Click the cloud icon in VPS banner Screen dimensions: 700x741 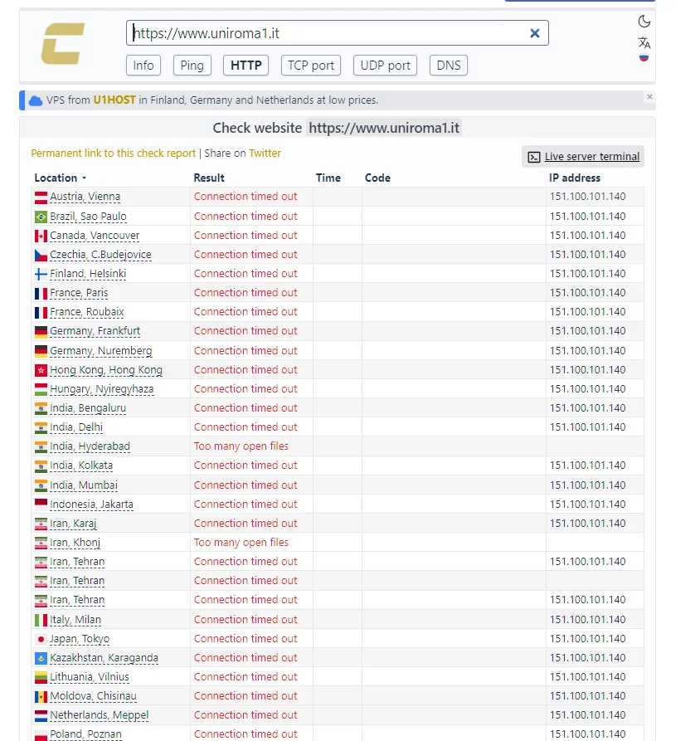[36, 100]
